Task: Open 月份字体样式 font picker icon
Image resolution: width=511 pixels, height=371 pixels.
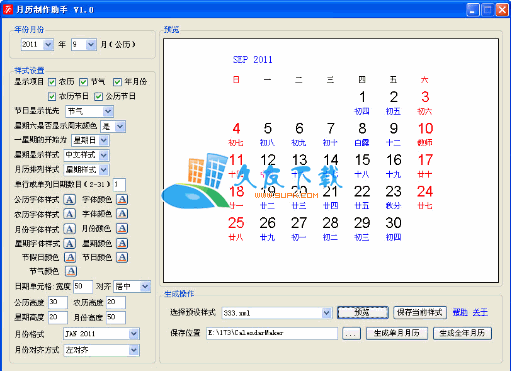Action: click(x=69, y=229)
